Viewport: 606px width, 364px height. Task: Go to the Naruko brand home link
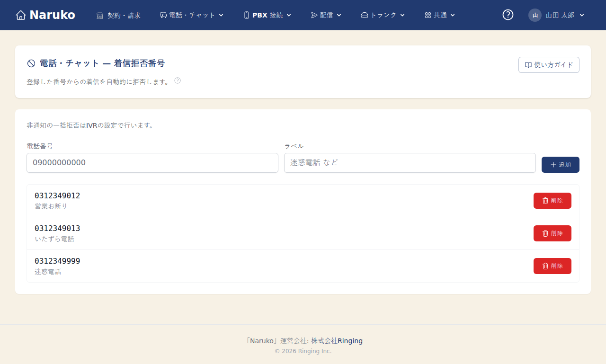(x=45, y=15)
